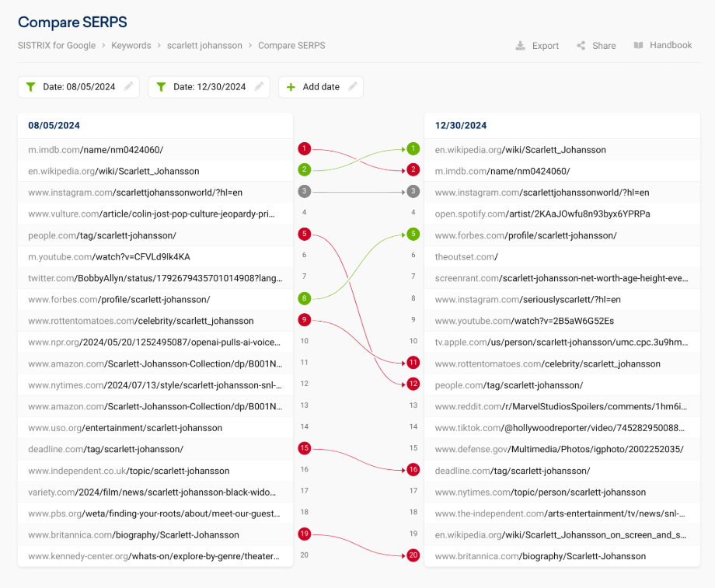This screenshot has width=715, height=588.
Task: Open open.spotify.com artist result link
Action: point(542,214)
